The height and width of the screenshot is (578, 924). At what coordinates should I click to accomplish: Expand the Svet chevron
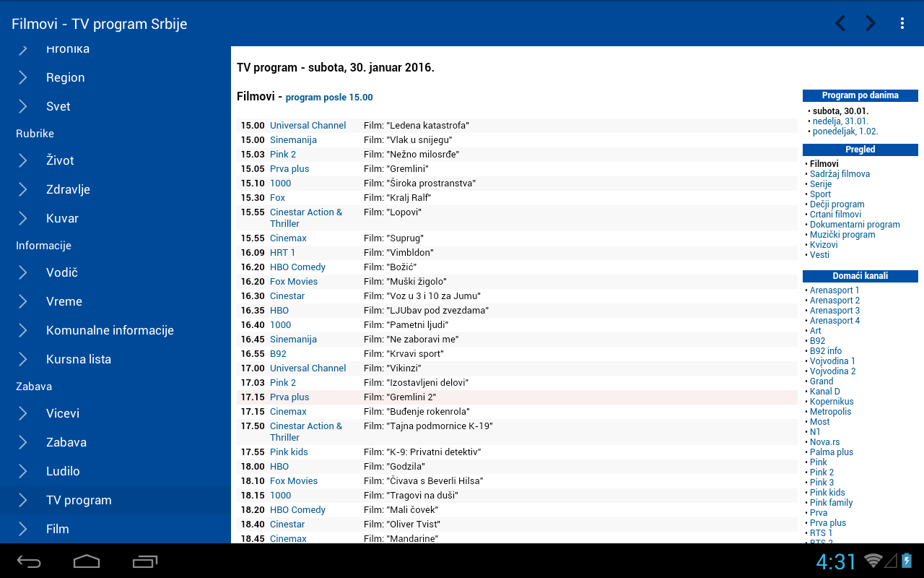click(23, 106)
